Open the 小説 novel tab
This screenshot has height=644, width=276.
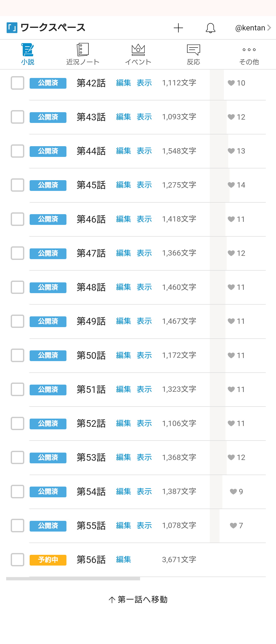pyautogui.click(x=28, y=54)
